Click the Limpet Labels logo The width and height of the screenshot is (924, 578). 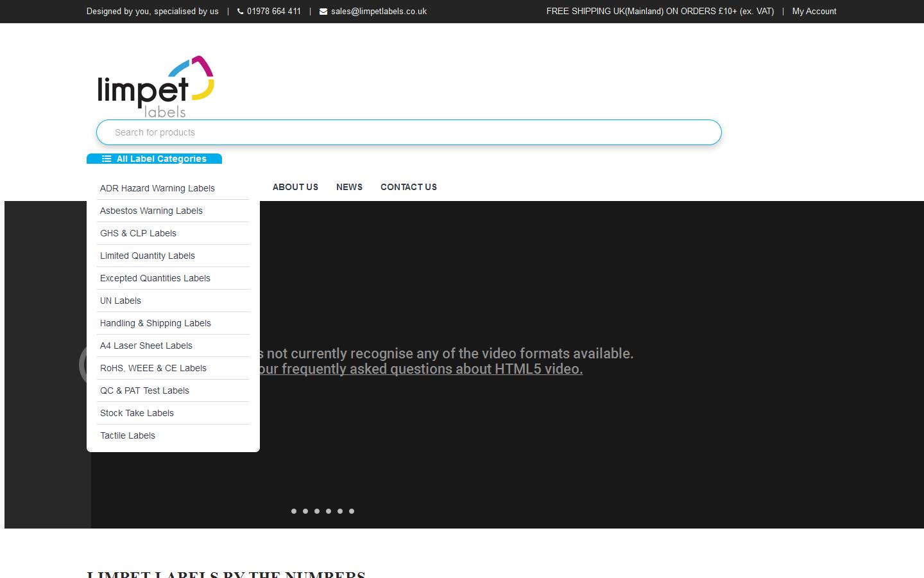click(x=155, y=87)
